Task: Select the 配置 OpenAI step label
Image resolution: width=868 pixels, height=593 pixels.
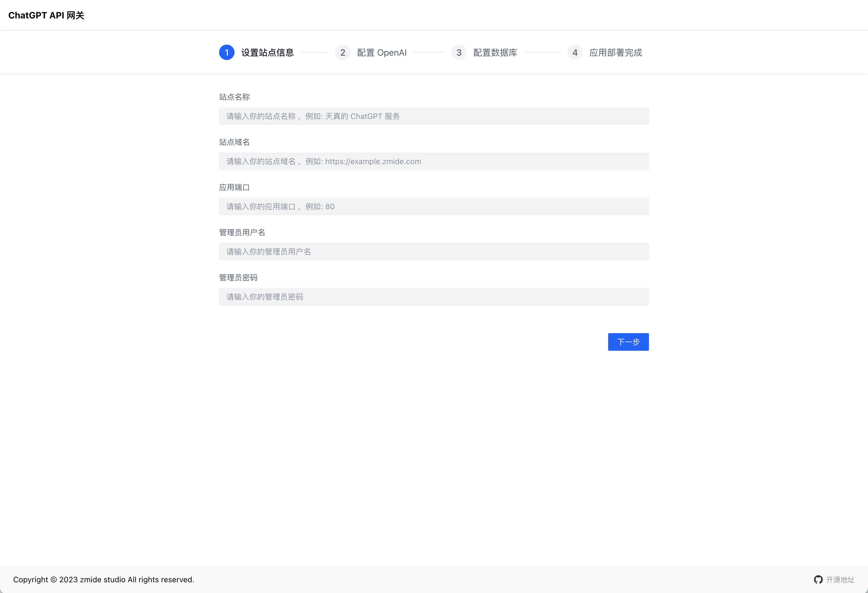Action: 382,53
